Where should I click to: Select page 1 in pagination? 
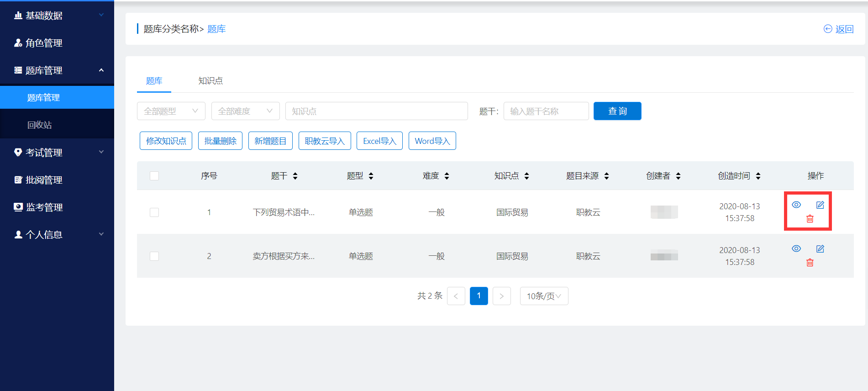(x=479, y=296)
